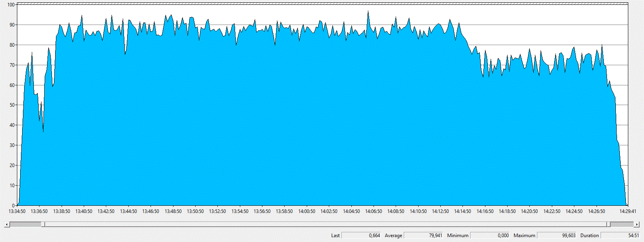The width and height of the screenshot is (644, 242).
Task: Click the Minimum value field showing 0,000
Action: (x=490, y=236)
